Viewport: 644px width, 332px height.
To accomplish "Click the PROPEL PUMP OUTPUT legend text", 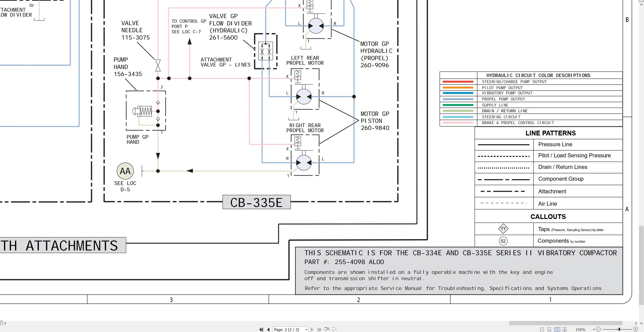I will coord(503,99).
